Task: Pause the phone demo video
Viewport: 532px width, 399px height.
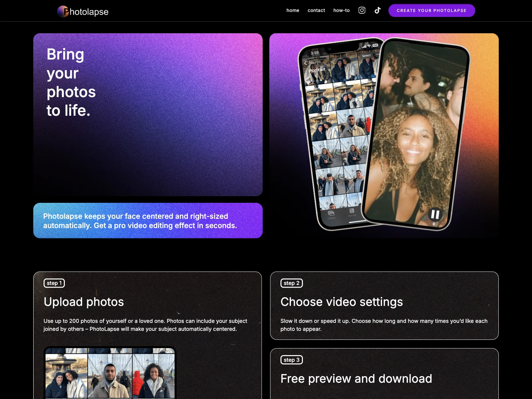Action: [x=435, y=214]
